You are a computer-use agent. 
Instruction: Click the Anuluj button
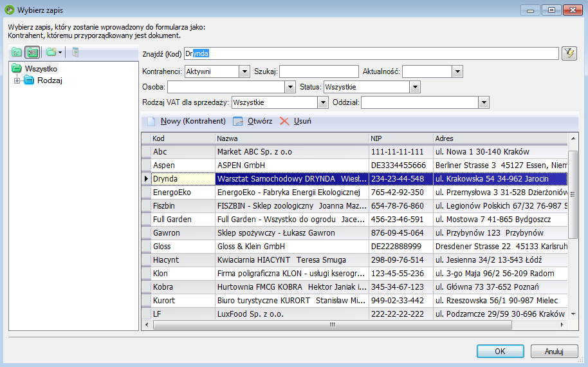click(x=555, y=352)
